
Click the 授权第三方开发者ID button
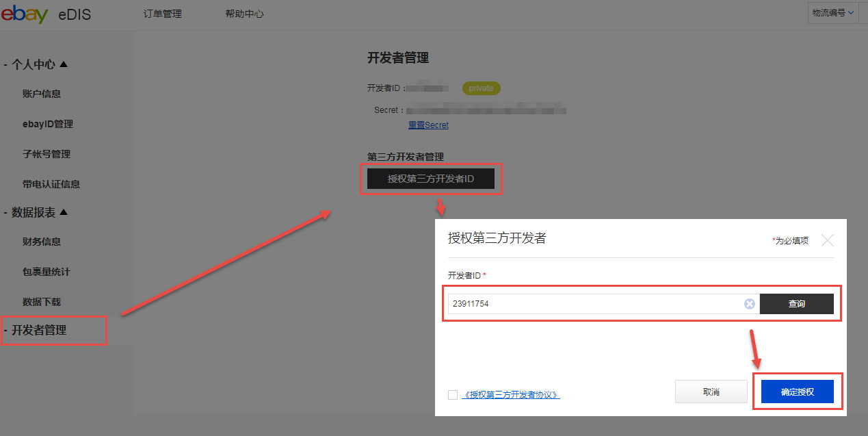(430, 179)
